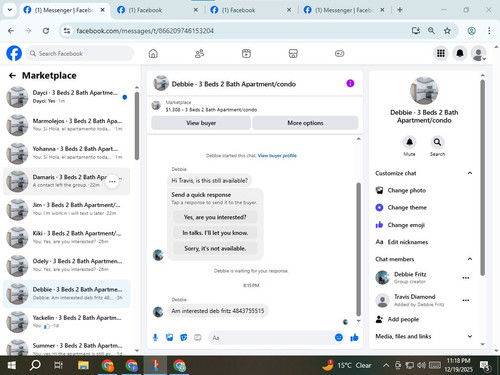This screenshot has width=500, height=375.
Task: Open the tab search dropdown arrow
Action: click(x=10, y=10)
